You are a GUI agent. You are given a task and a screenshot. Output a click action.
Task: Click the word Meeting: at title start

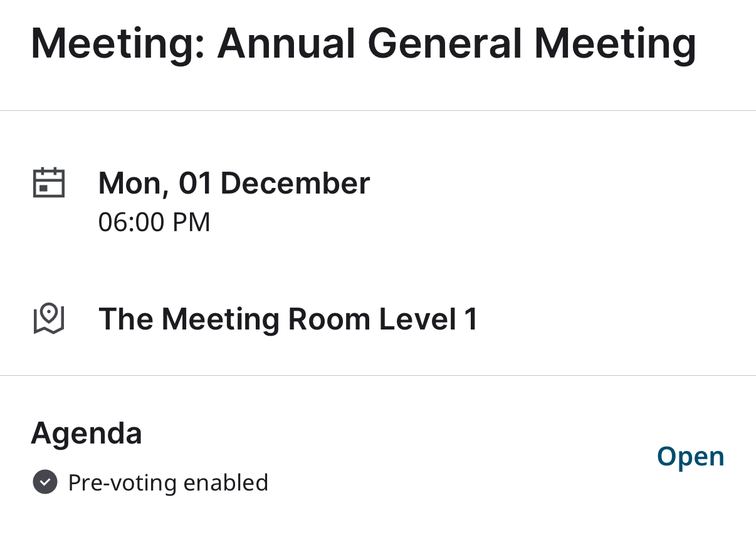pyautogui.click(x=118, y=44)
